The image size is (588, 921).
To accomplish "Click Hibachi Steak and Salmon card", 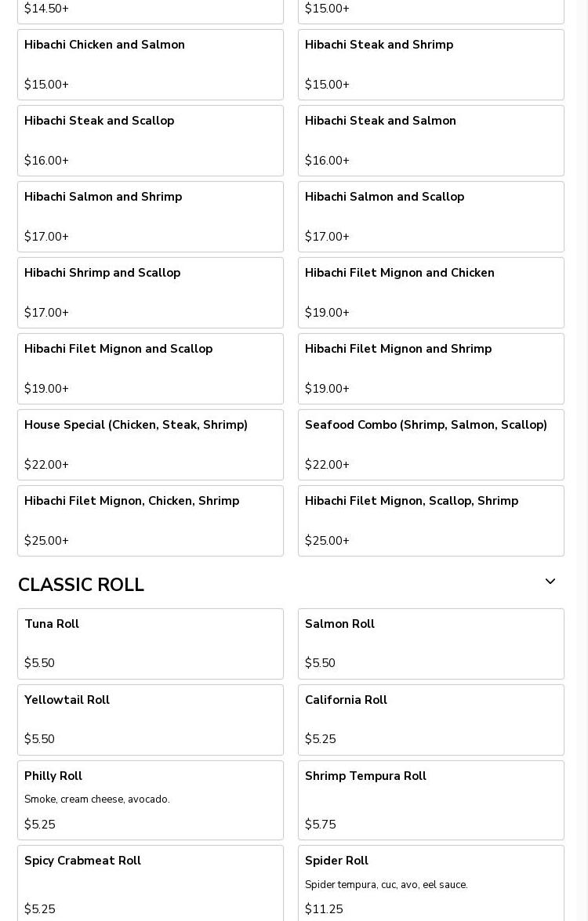I will (x=430, y=140).
